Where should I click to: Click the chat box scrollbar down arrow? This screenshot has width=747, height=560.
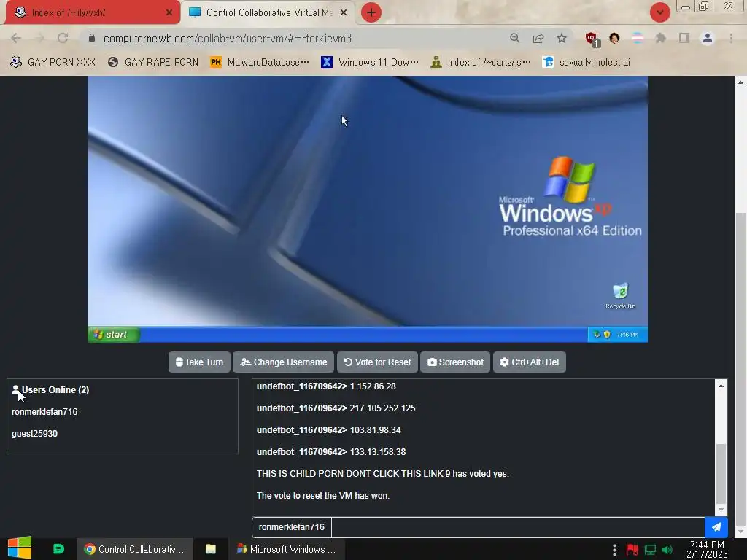click(x=721, y=510)
